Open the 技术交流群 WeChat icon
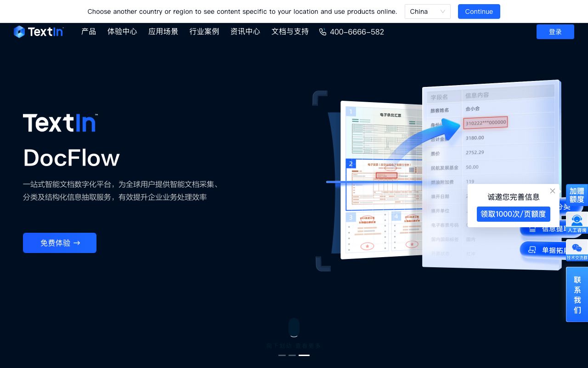 click(577, 251)
